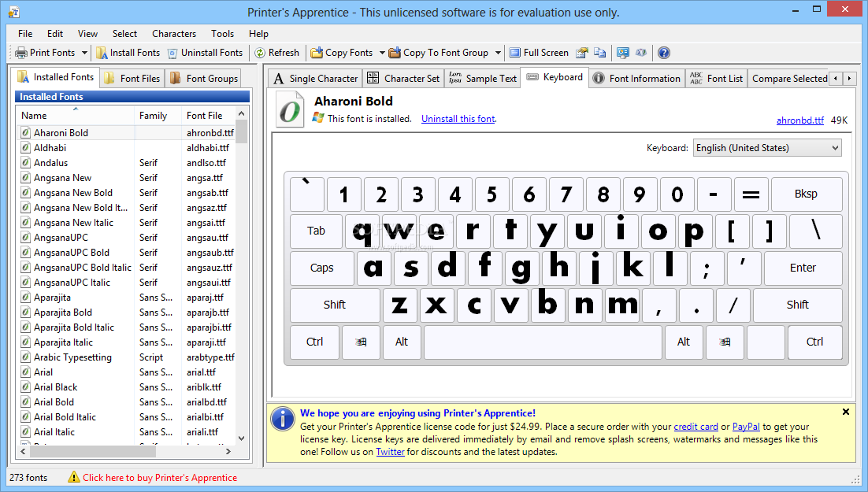Click the Bksp key on the keyboard
This screenshot has width=868, height=492.
(807, 194)
